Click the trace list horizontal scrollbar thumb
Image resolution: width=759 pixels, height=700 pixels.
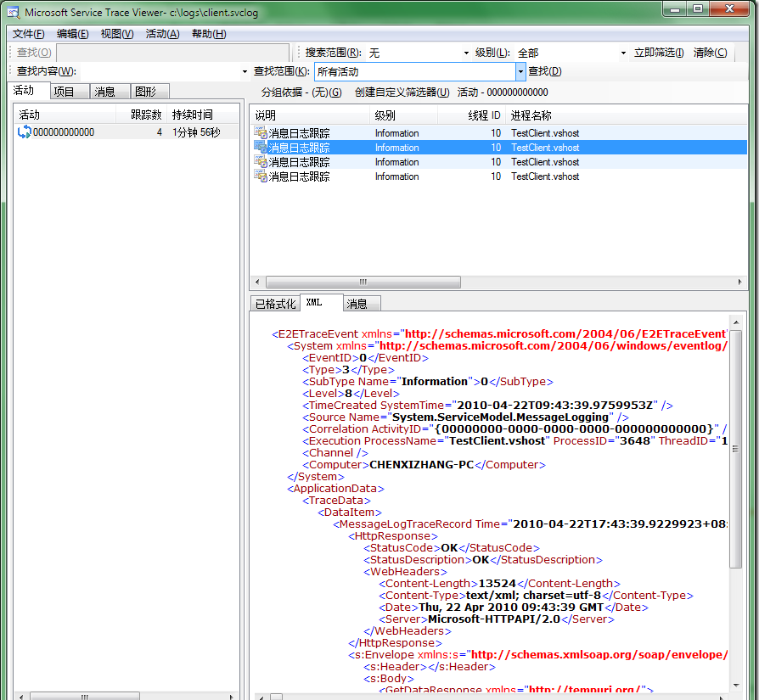363,282
